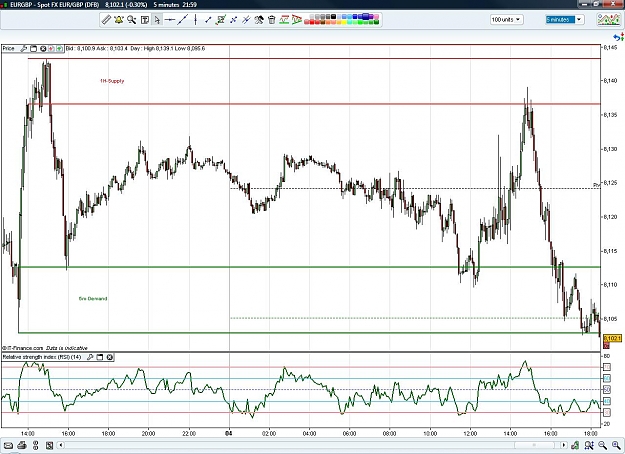This screenshot has height=454, width=625.
Task: Select the arrow cursor pointer tool
Action: [x=157, y=20]
